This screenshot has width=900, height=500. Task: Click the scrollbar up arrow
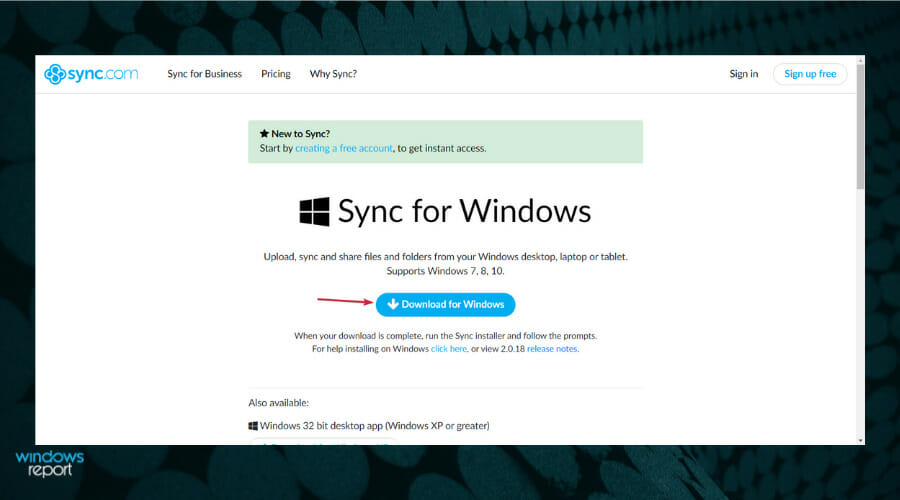[860, 59]
